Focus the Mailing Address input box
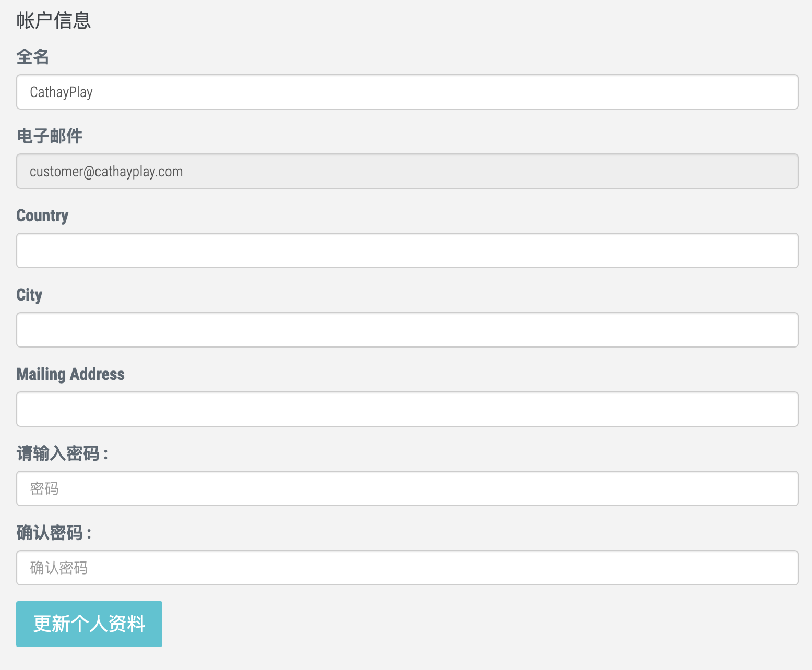Image resolution: width=812 pixels, height=670 pixels. [407, 409]
